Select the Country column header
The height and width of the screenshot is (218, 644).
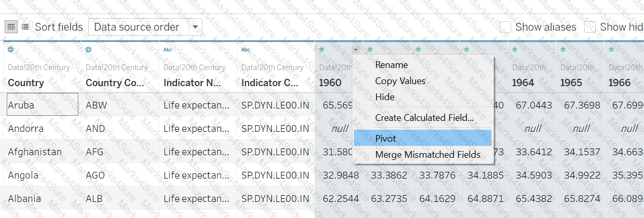point(26,83)
